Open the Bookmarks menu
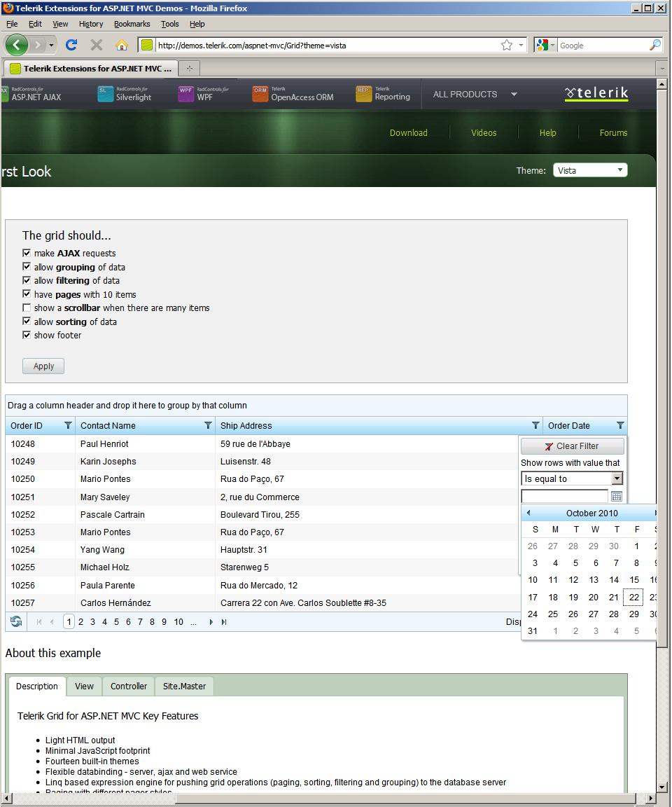The width and height of the screenshot is (672, 807). point(132,24)
